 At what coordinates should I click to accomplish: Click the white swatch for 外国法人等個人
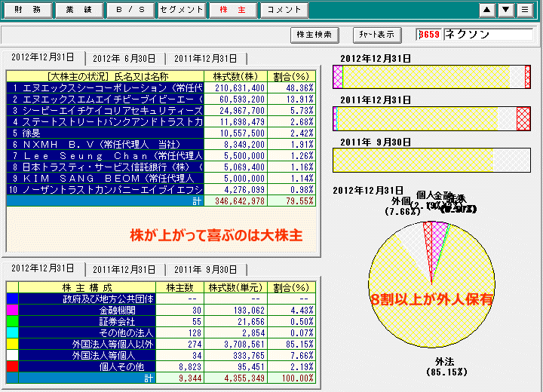(x=13, y=356)
